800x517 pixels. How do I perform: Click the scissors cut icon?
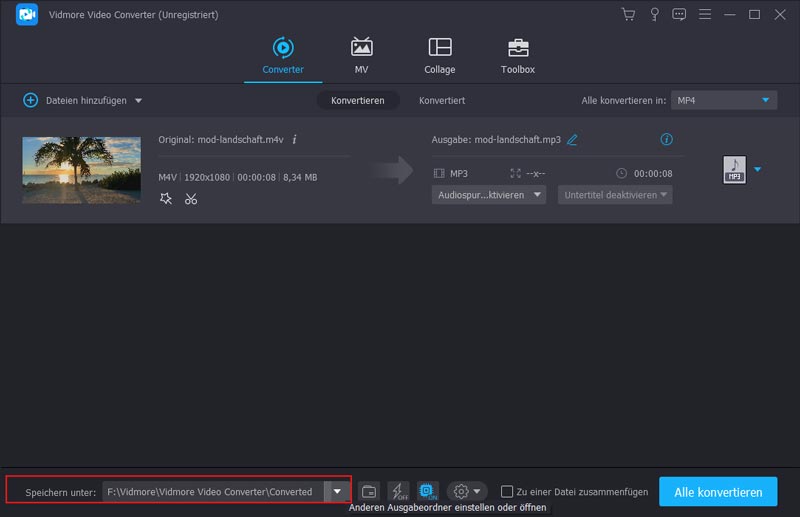tap(191, 199)
